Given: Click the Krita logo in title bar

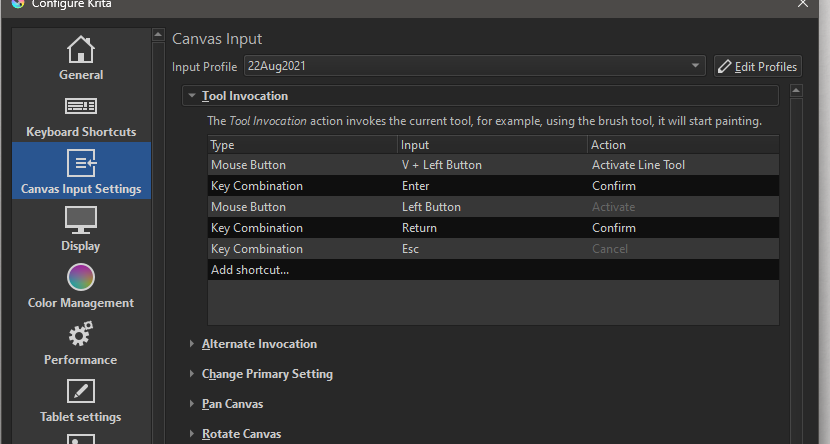Looking at the screenshot, I should coord(17,5).
